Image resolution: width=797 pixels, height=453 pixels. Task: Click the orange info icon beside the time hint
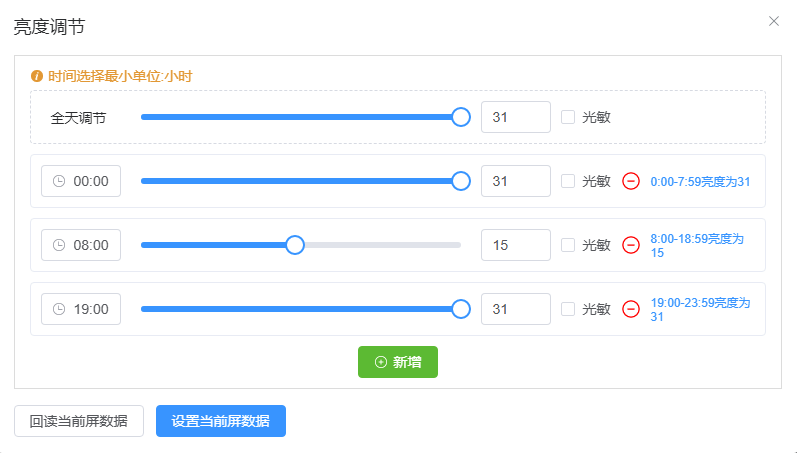(37, 76)
